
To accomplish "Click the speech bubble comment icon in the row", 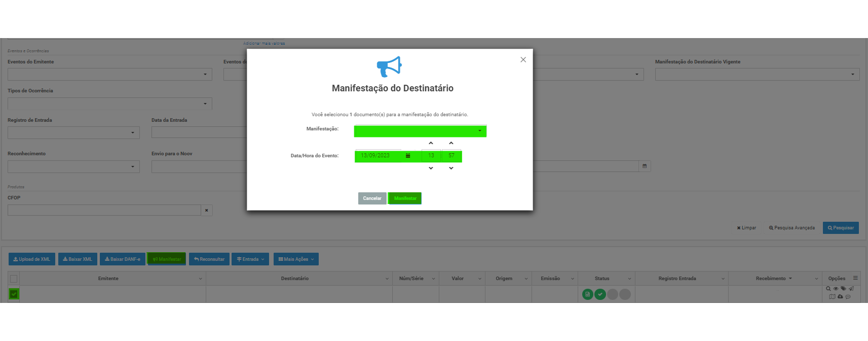I will pos(848,297).
